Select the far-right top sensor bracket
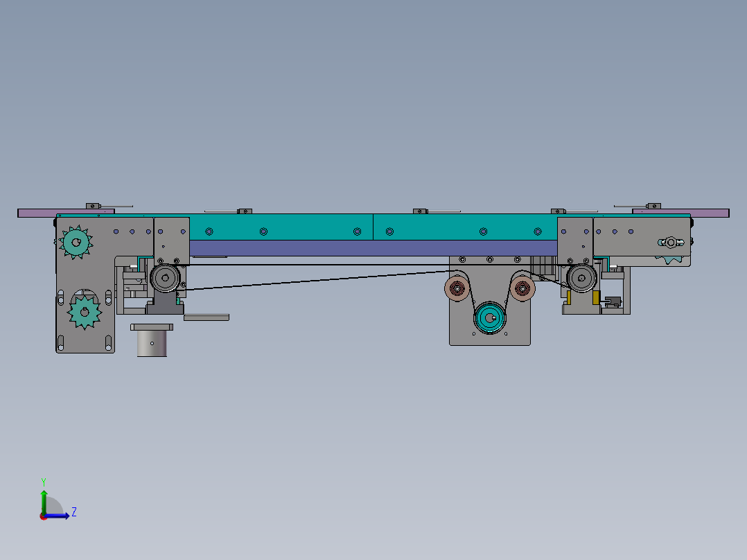747x560 pixels. [x=653, y=206]
